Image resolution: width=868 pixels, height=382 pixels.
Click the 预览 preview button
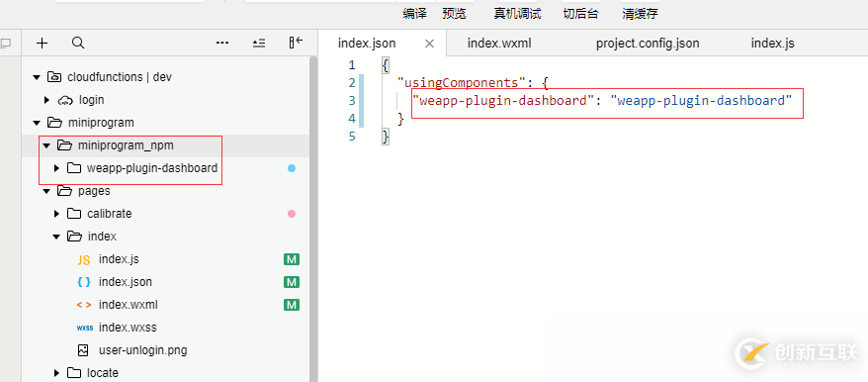point(455,14)
